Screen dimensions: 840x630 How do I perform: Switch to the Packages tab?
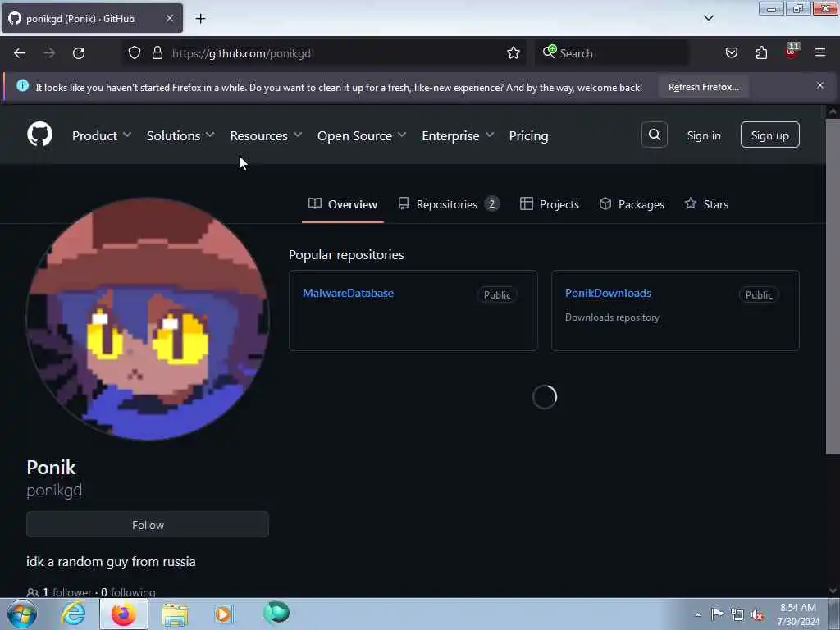click(x=632, y=204)
